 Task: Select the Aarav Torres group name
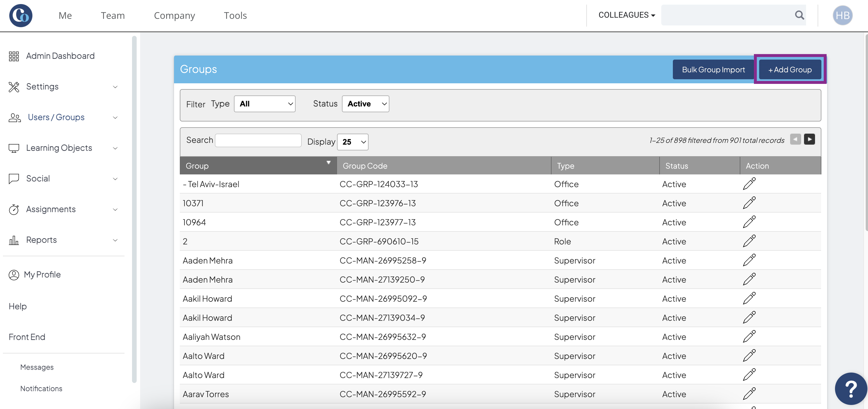[206, 394]
